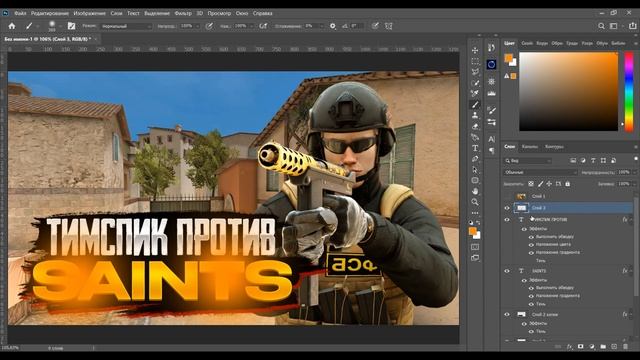This screenshot has width=640, height=360.
Task: Collapse effects on the ТИМСПИК ПРОТИВ layer
Action: click(x=631, y=220)
